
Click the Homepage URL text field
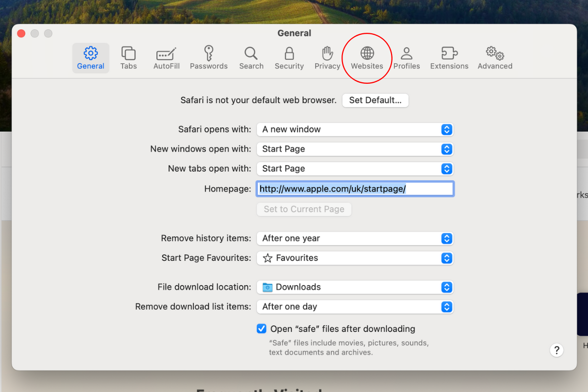coord(355,189)
